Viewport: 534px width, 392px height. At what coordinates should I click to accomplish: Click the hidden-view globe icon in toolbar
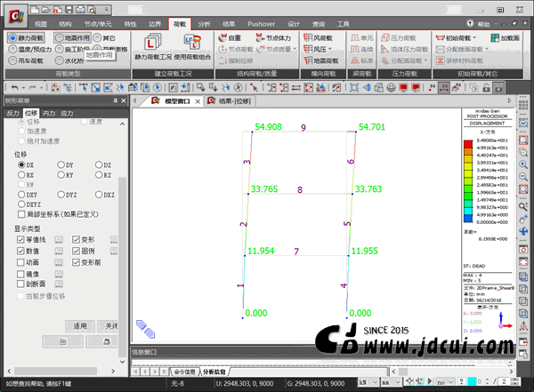coord(391,88)
